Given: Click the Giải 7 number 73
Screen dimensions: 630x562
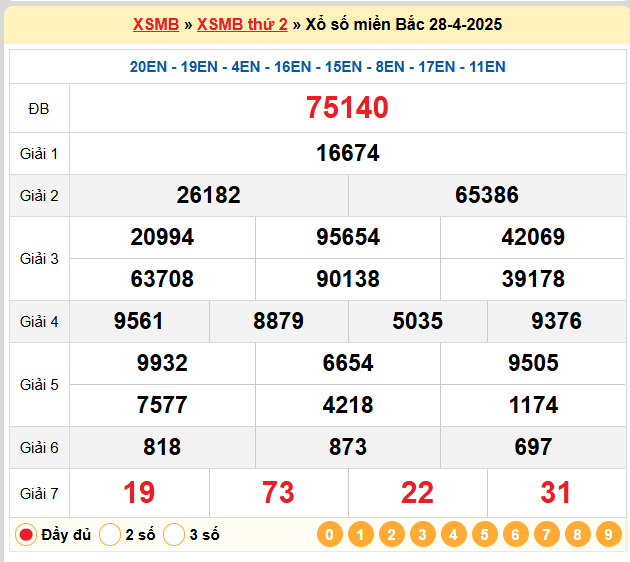Looking at the screenshot, I should [278, 493].
